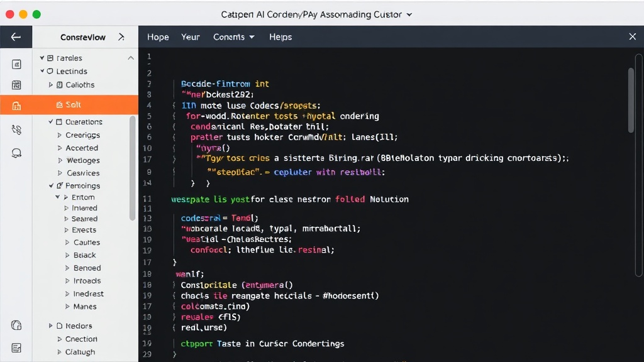644x362 pixels.
Task: Select the Irtoacls tree item
Action: 87,281
